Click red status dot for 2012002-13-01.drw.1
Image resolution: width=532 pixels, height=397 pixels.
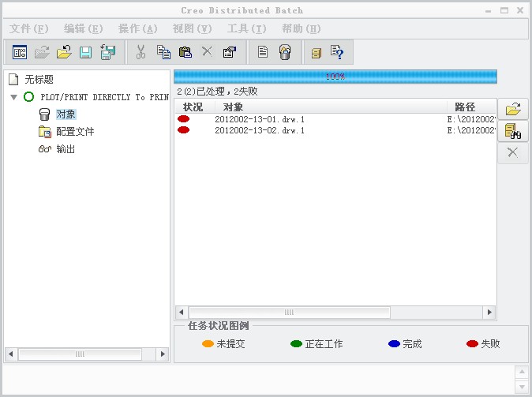(184, 118)
